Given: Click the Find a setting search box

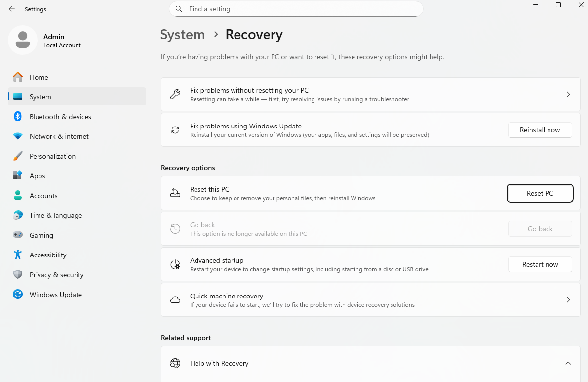Looking at the screenshot, I should pyautogui.click(x=296, y=9).
